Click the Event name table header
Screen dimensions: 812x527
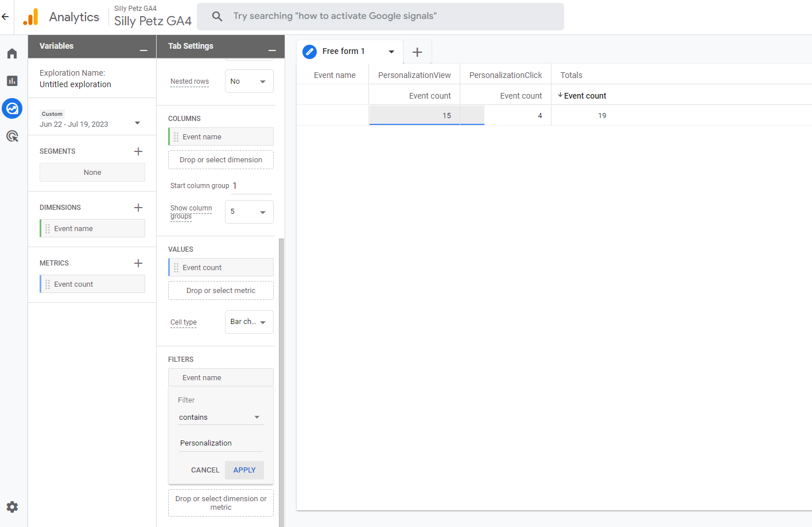(335, 75)
